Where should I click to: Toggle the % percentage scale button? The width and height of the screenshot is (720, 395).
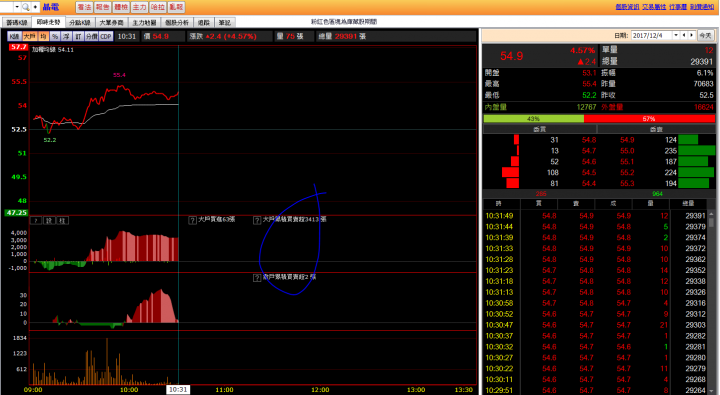(55, 36)
